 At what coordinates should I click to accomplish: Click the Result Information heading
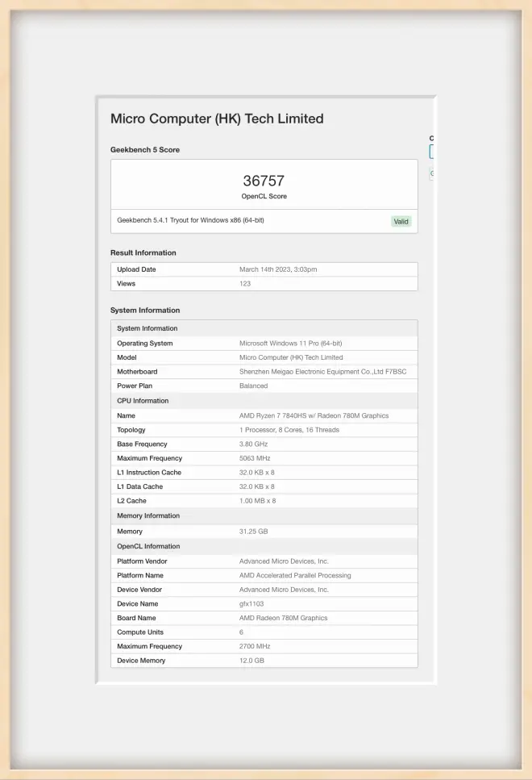(x=143, y=252)
